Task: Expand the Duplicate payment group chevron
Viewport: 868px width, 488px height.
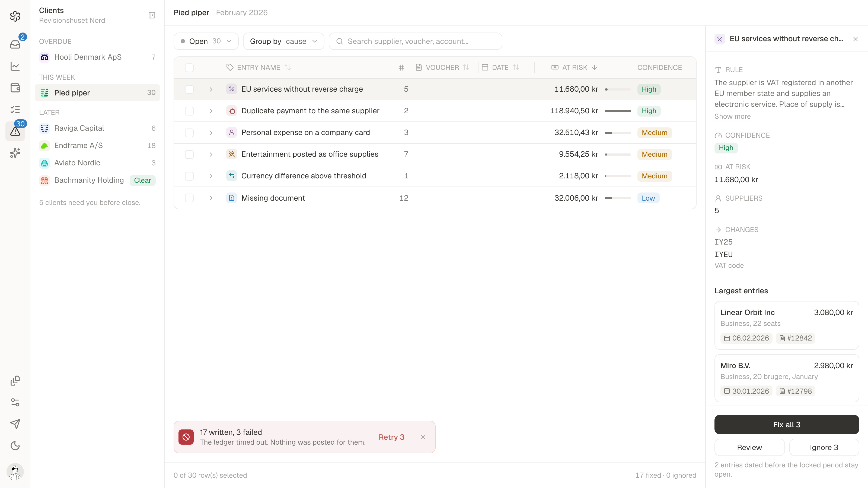Action: pyautogui.click(x=211, y=111)
